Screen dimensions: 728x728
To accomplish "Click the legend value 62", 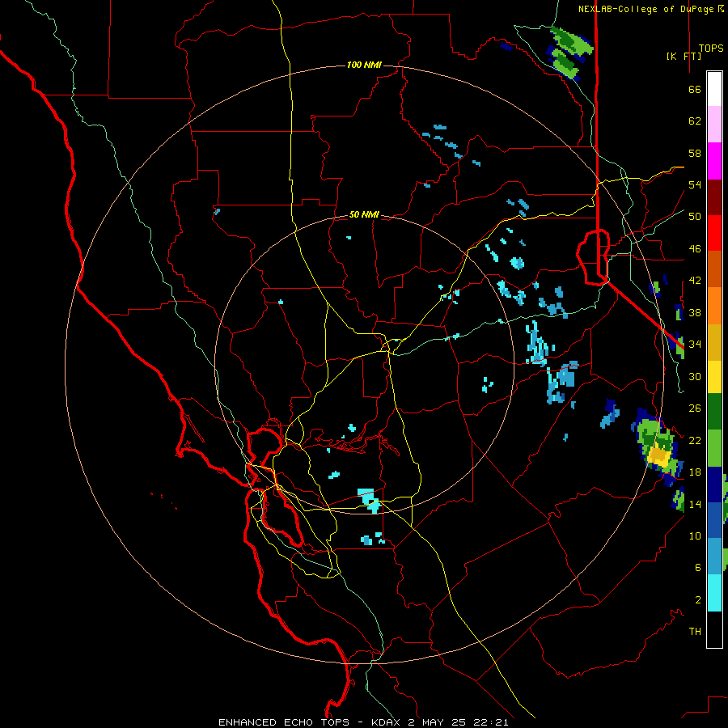I will [x=695, y=121].
